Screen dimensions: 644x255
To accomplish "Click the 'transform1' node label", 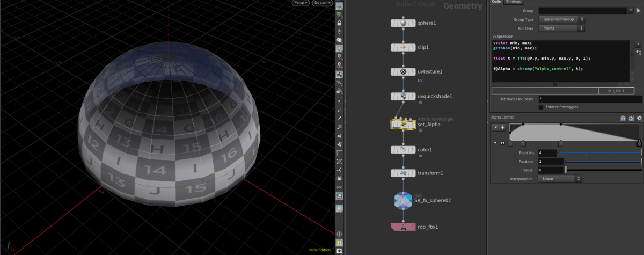I will tap(430, 173).
